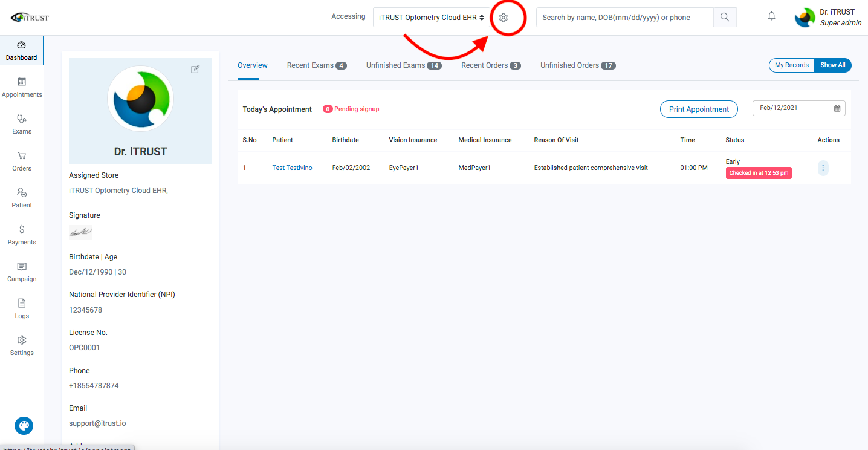Image resolution: width=868 pixels, height=450 pixels.
Task: Switch to My Records view
Action: 791,65
